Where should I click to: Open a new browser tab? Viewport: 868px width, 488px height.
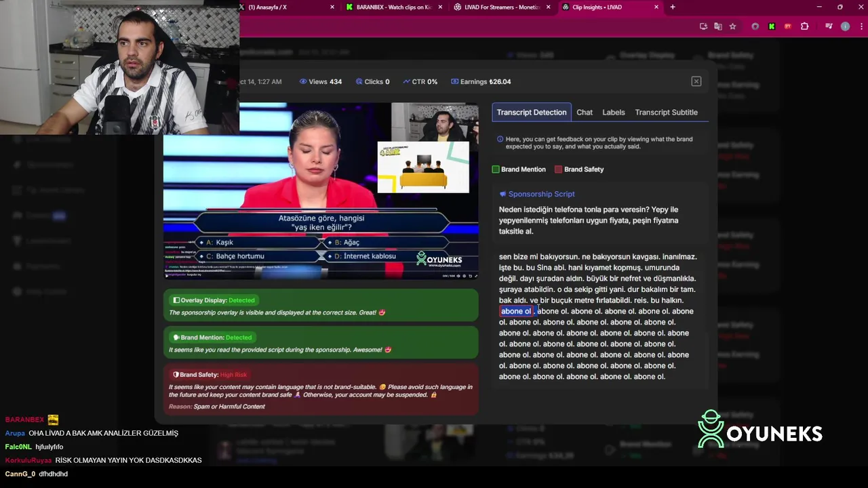(x=673, y=7)
